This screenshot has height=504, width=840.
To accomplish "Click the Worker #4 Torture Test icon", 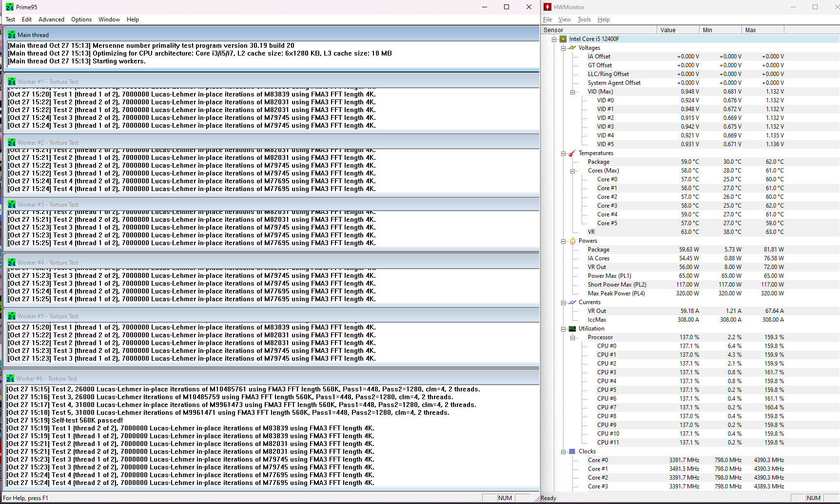I will pyautogui.click(x=11, y=263).
